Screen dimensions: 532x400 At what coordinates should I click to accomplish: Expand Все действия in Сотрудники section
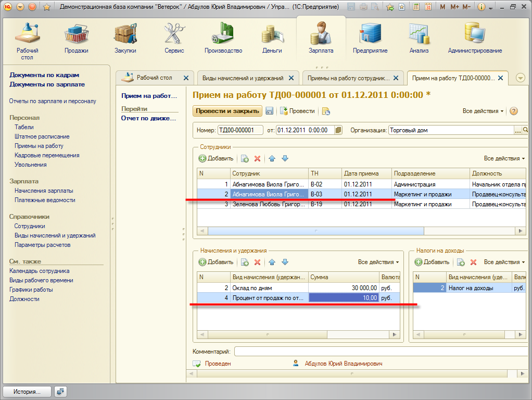click(504, 158)
